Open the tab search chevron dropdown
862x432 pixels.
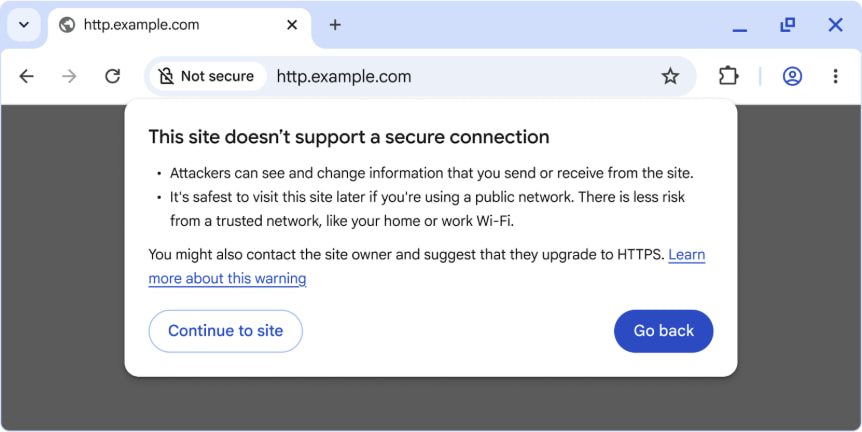24,25
